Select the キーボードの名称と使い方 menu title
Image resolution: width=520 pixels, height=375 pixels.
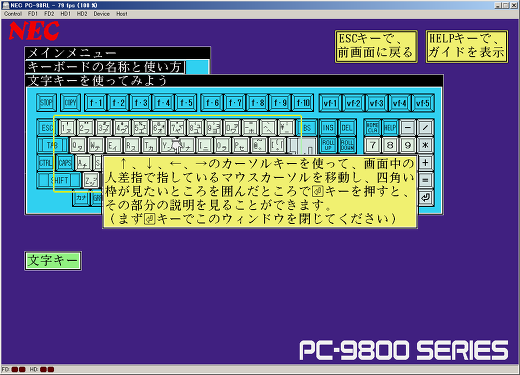(105, 67)
